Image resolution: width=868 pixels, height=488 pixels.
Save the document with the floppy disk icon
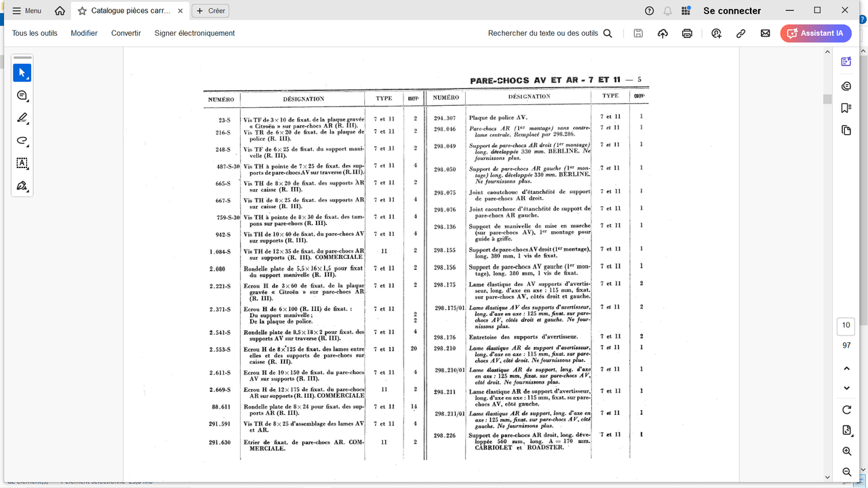638,33
